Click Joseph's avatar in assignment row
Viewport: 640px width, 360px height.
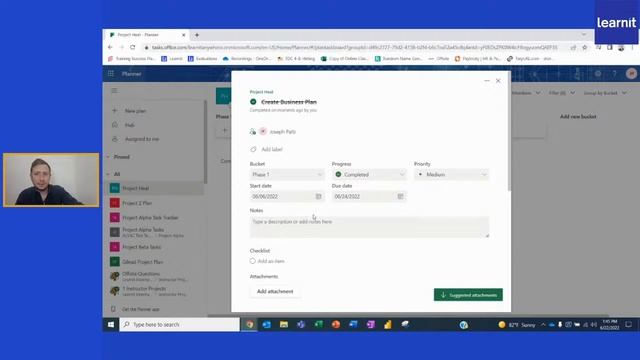263,131
